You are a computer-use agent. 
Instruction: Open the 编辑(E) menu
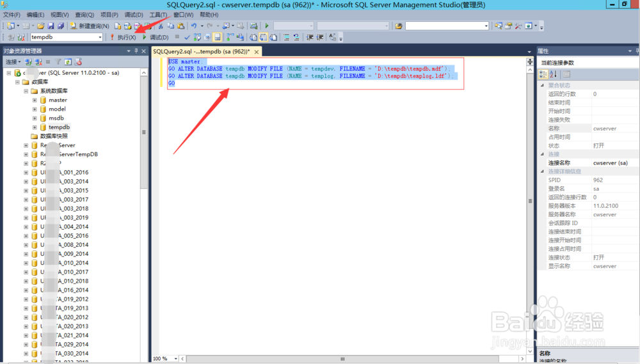pyautogui.click(x=35, y=15)
